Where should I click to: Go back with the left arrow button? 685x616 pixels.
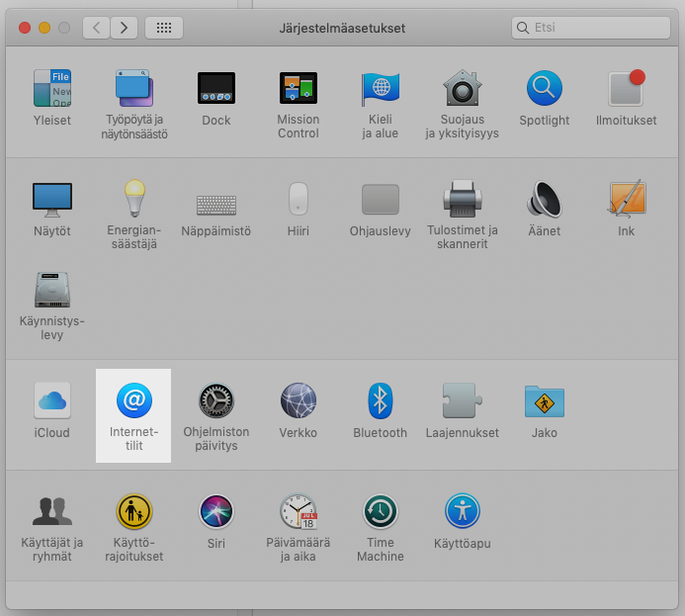pos(96,28)
